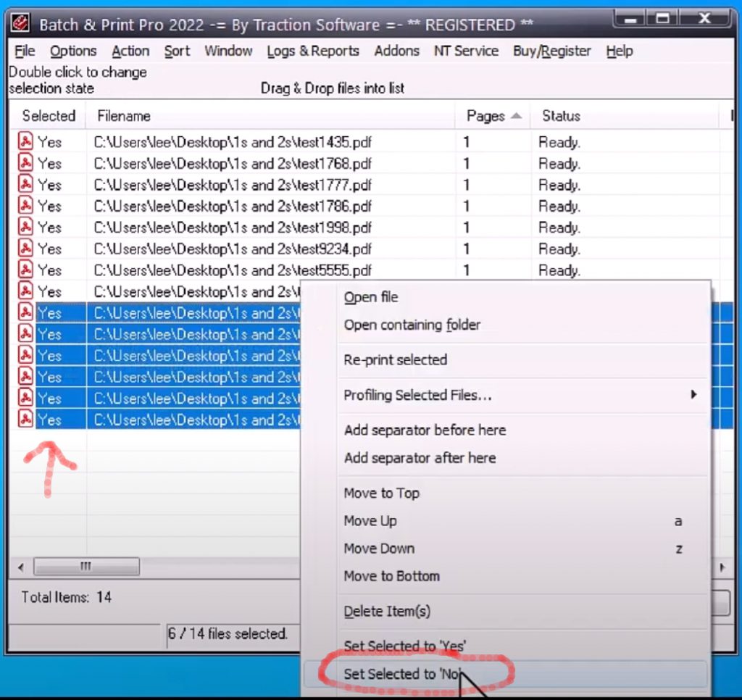This screenshot has height=700, width=742.
Task: Open the NT Service menu
Action: click(x=466, y=51)
